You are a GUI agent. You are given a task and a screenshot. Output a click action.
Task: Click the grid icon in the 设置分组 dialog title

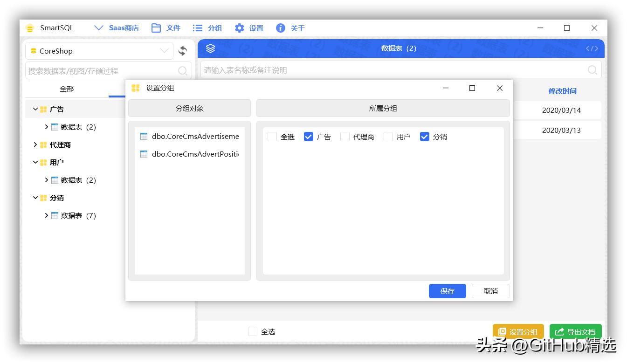coord(136,88)
